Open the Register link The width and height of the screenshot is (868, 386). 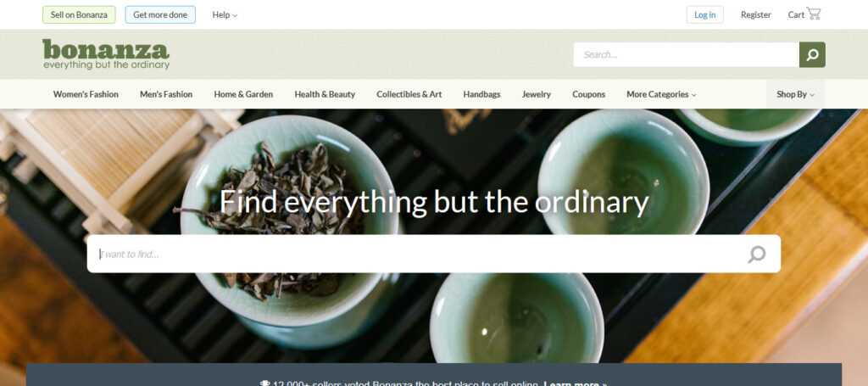click(755, 15)
